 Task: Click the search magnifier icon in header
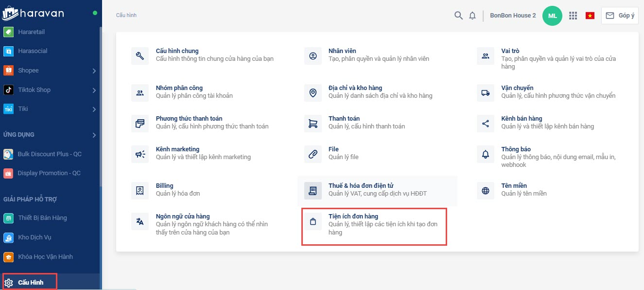coord(458,16)
